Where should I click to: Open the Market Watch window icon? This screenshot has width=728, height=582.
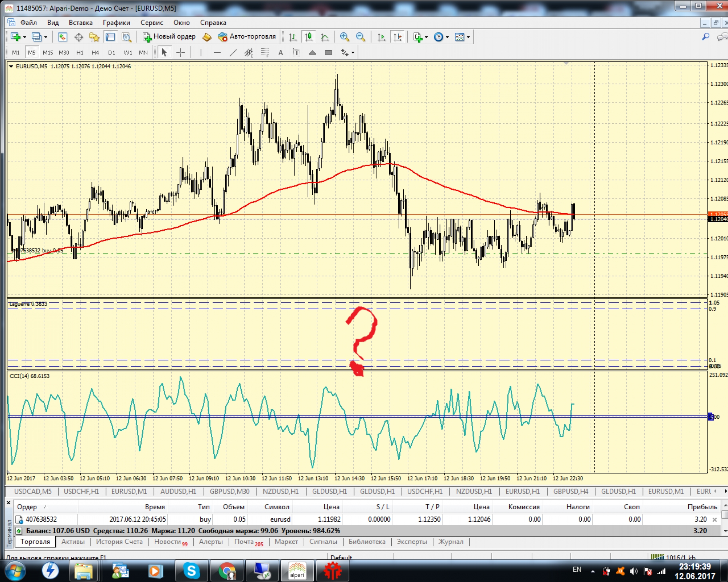pyautogui.click(x=62, y=37)
